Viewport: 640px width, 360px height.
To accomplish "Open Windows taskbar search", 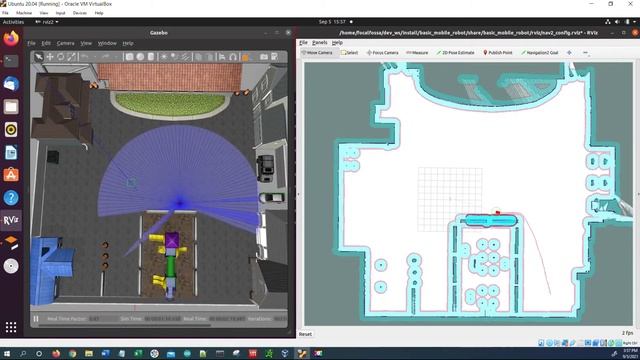I will tap(23, 353).
